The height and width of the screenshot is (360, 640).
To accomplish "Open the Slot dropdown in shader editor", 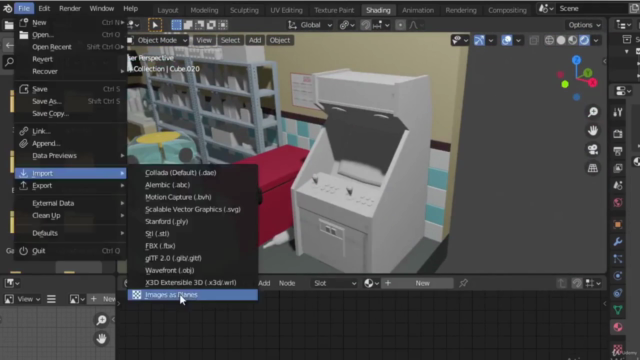I will click(x=335, y=283).
